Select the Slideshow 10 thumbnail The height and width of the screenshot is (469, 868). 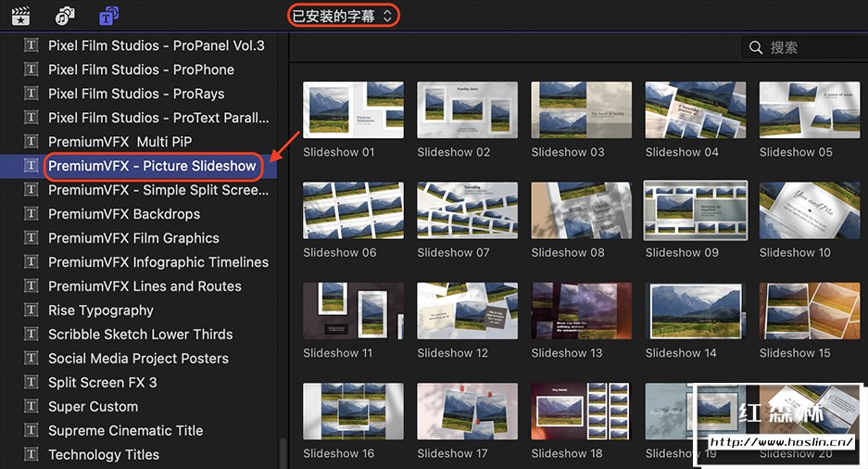pos(810,210)
